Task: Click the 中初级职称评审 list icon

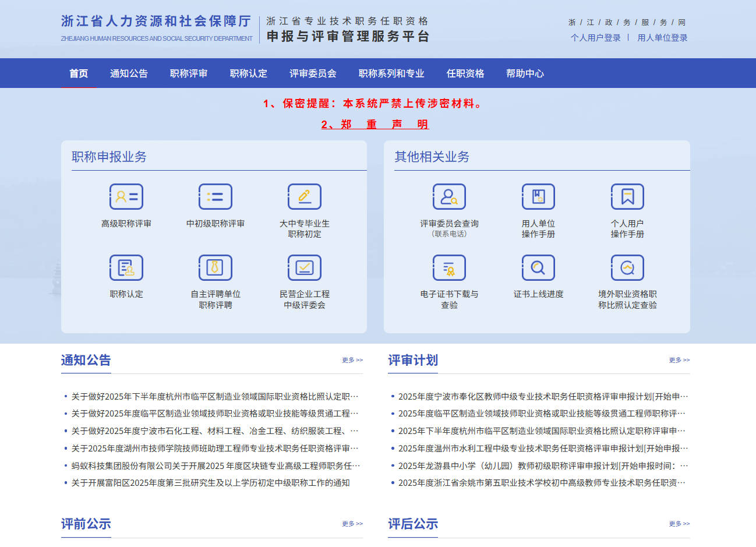Action: (x=216, y=197)
